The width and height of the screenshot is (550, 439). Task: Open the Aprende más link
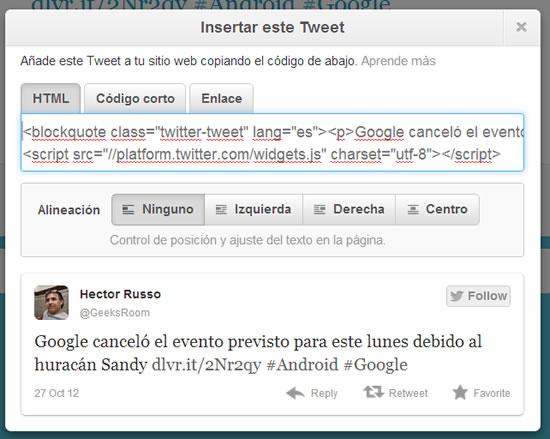398,61
